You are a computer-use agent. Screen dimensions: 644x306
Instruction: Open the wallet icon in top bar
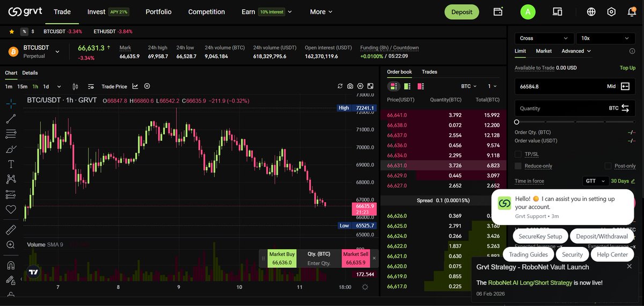click(x=499, y=12)
